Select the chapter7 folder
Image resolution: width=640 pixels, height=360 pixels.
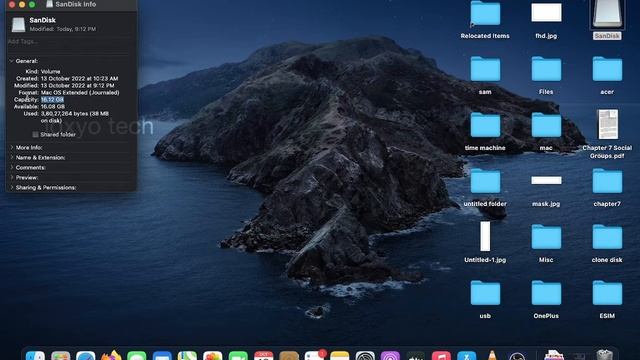(607, 181)
